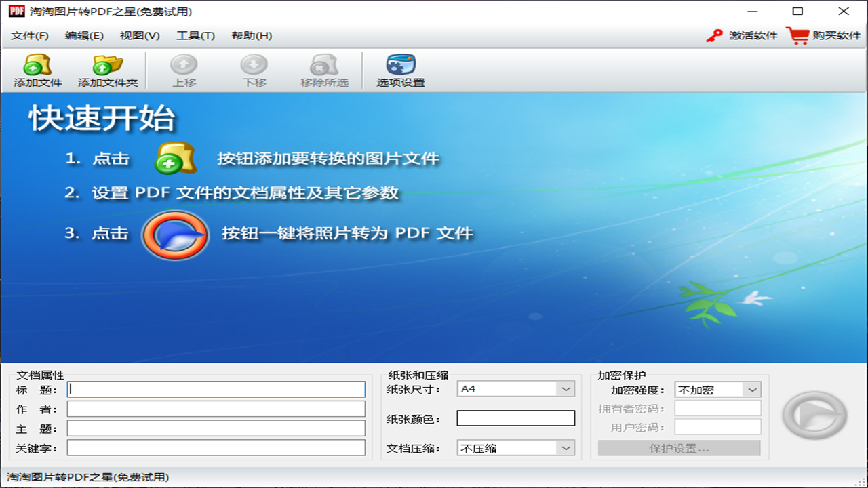
Task: Select the 下移 toolbar icon
Action: point(253,70)
